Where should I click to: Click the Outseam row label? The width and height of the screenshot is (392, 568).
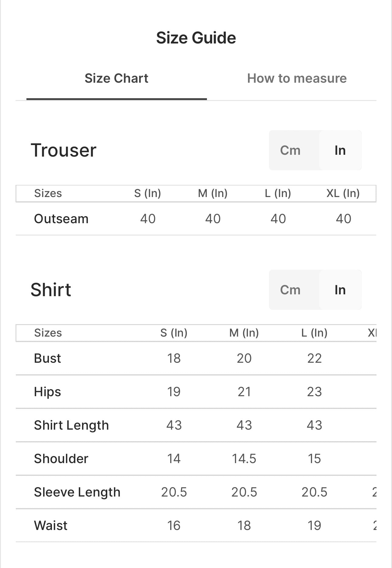coord(61,219)
